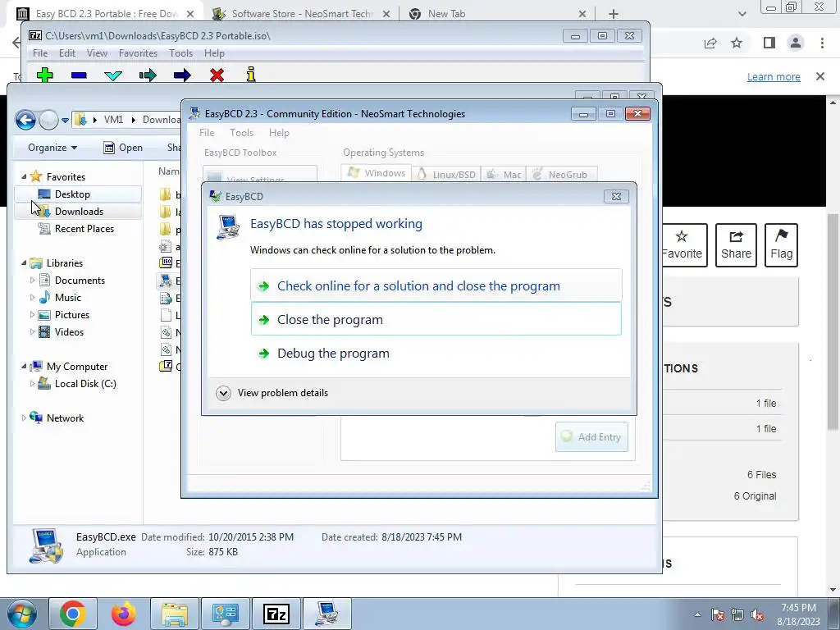
Task: Open 7-Zip Edit menu
Action: tap(67, 53)
